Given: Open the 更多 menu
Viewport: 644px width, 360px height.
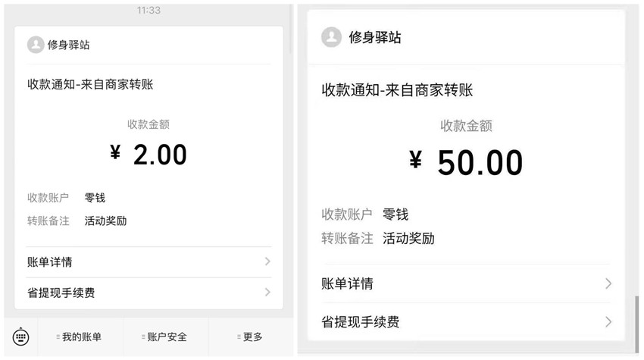Looking at the screenshot, I should (x=251, y=337).
